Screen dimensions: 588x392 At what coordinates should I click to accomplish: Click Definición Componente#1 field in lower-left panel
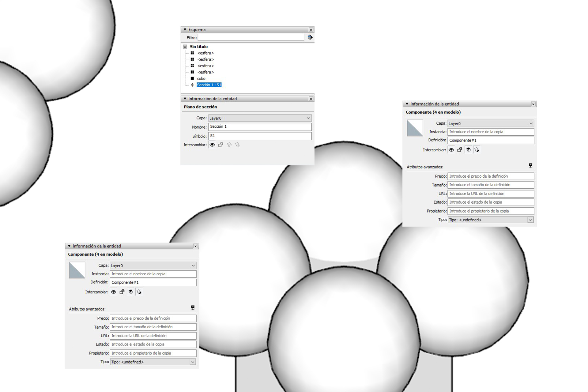[x=153, y=282]
